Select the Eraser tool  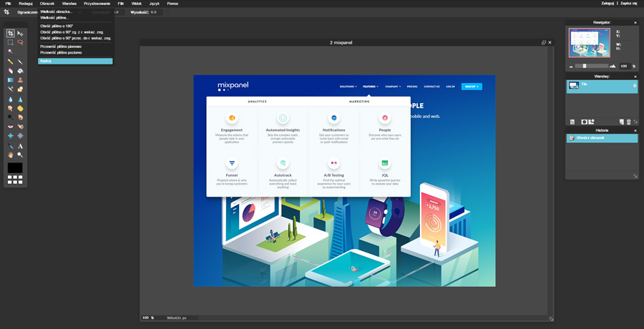click(10, 71)
